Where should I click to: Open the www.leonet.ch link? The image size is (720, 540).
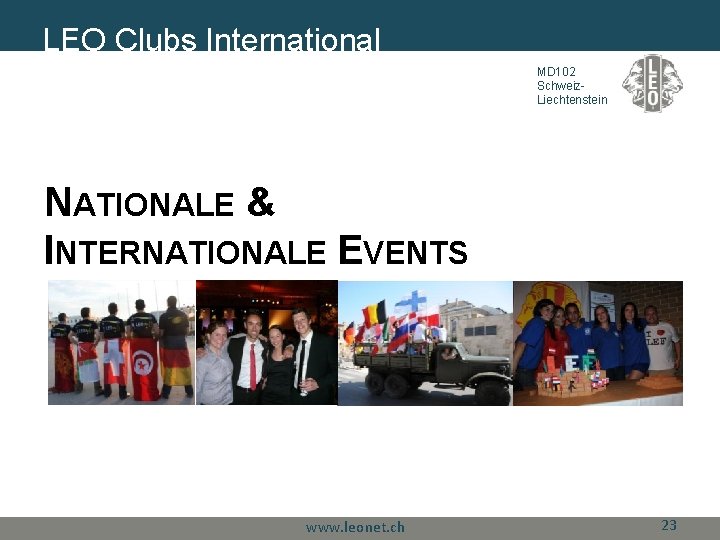point(355,527)
